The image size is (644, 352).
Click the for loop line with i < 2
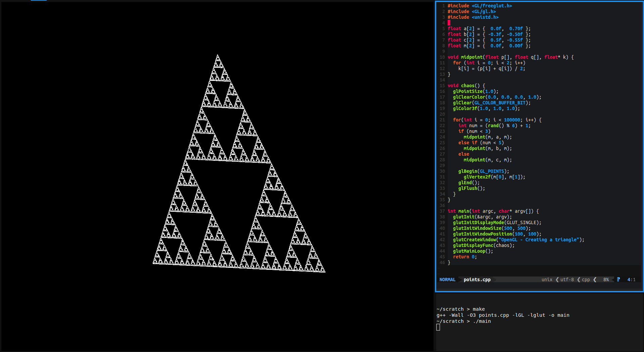(489, 63)
